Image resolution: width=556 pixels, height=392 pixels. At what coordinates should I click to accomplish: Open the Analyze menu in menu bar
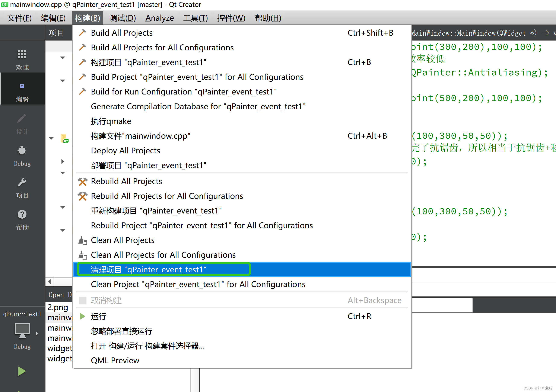(159, 18)
